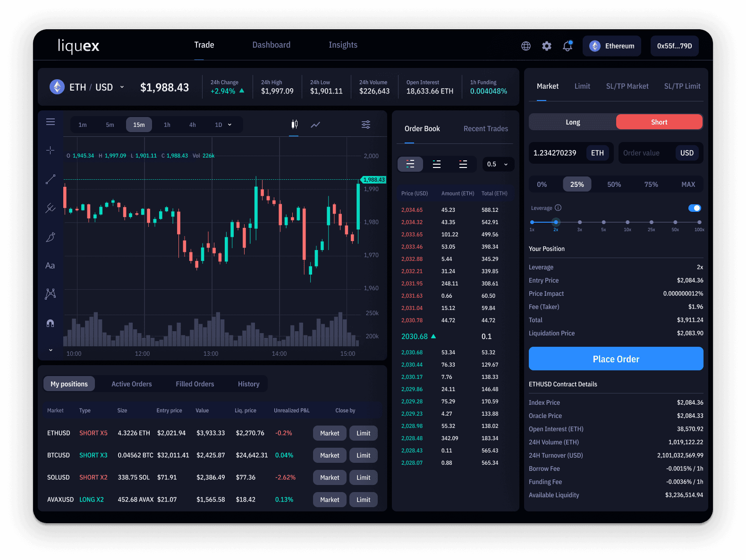Open settings gear in header

547,46
